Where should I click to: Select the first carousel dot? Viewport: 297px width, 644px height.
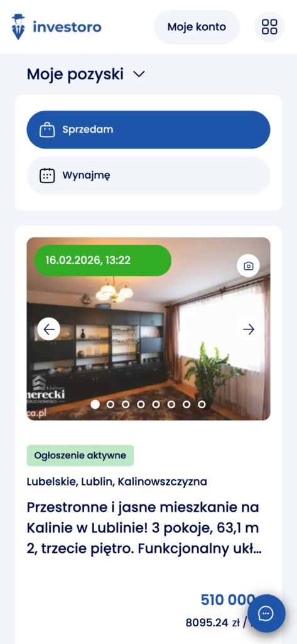pyautogui.click(x=95, y=404)
